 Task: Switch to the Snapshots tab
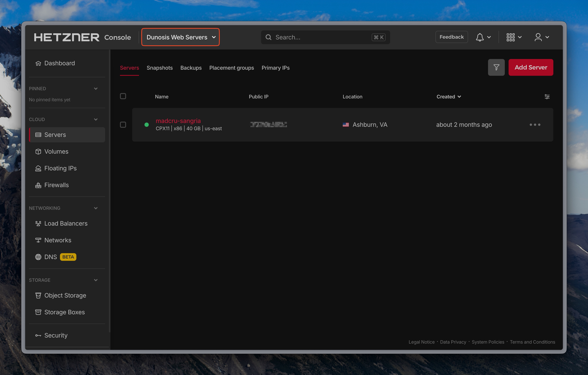coord(160,68)
